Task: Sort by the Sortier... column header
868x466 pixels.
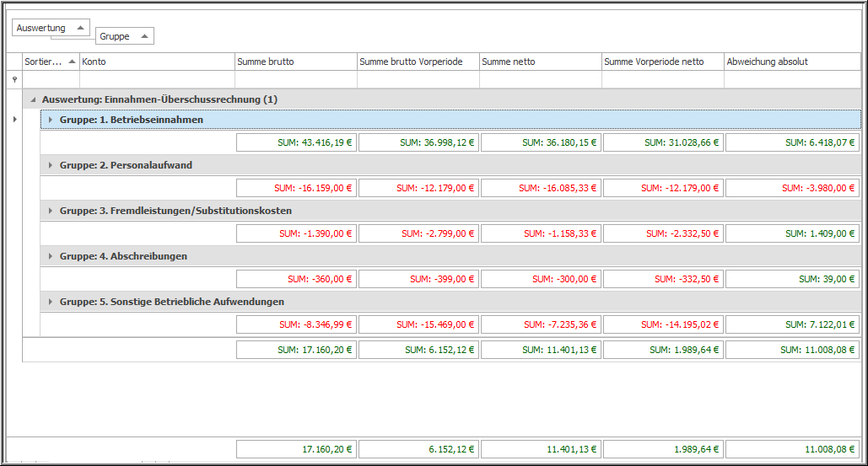Action: point(51,62)
